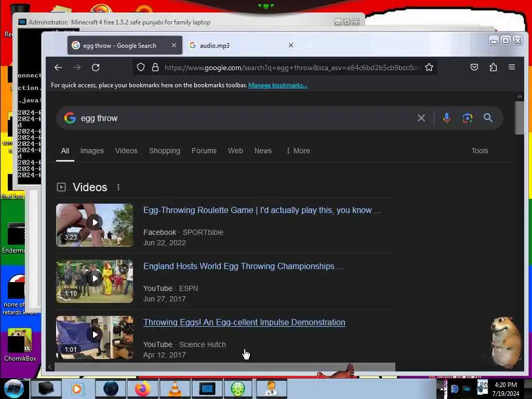532x399 pixels.
Task: Bookmark this page with the star icon
Action: click(x=429, y=67)
